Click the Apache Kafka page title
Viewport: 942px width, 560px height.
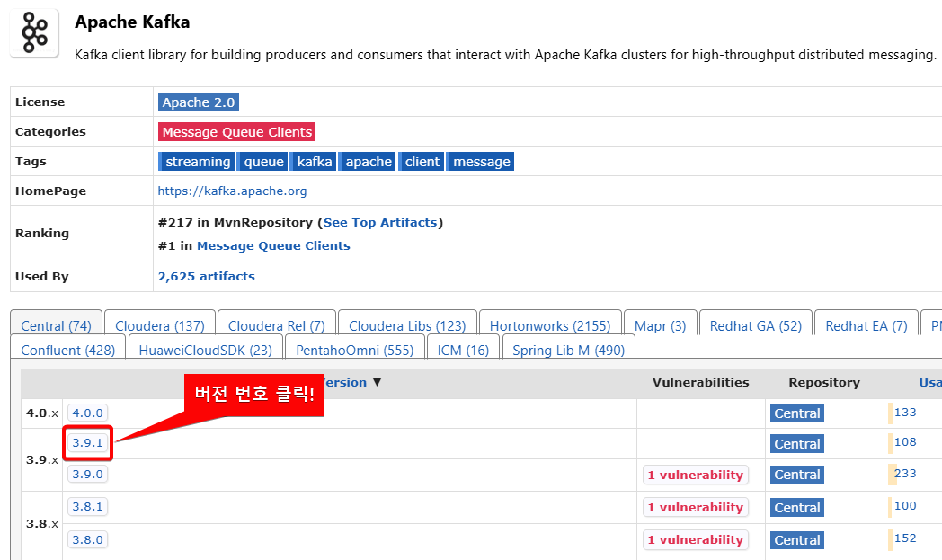[132, 22]
